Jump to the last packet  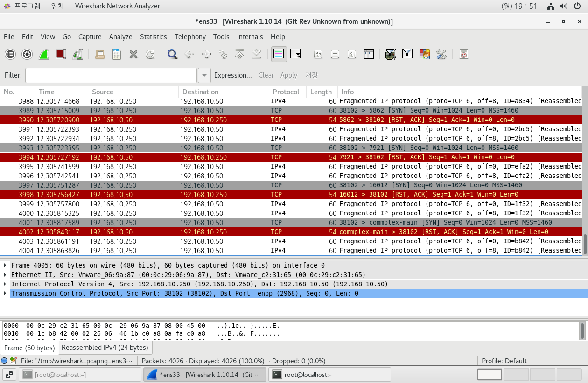tap(256, 54)
